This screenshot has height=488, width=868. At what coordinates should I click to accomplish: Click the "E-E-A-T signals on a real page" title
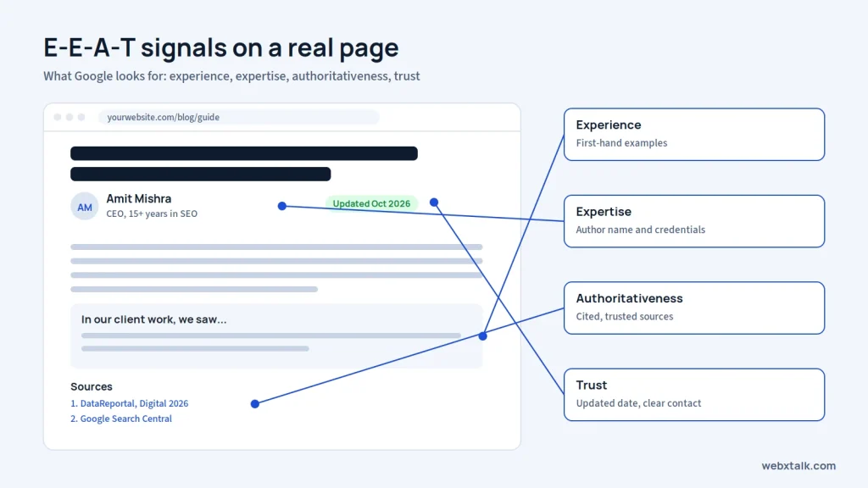click(x=221, y=47)
